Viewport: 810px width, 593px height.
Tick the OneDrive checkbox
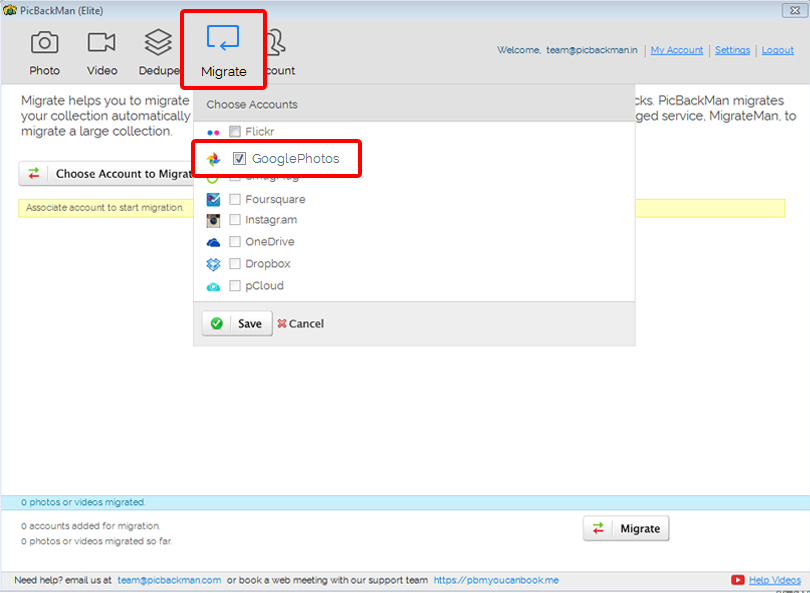point(235,242)
